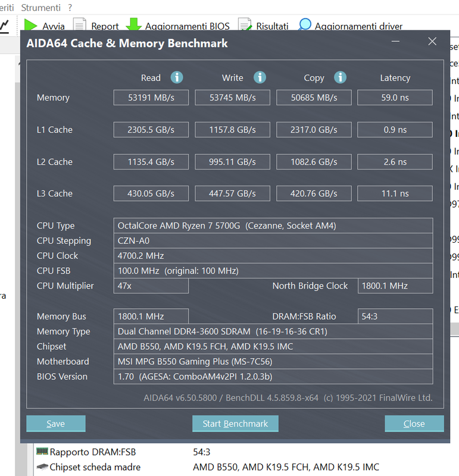The image size is (459, 476).
Task: Click the Aggiornamenti driver toolbar label
Action: tap(358, 26)
